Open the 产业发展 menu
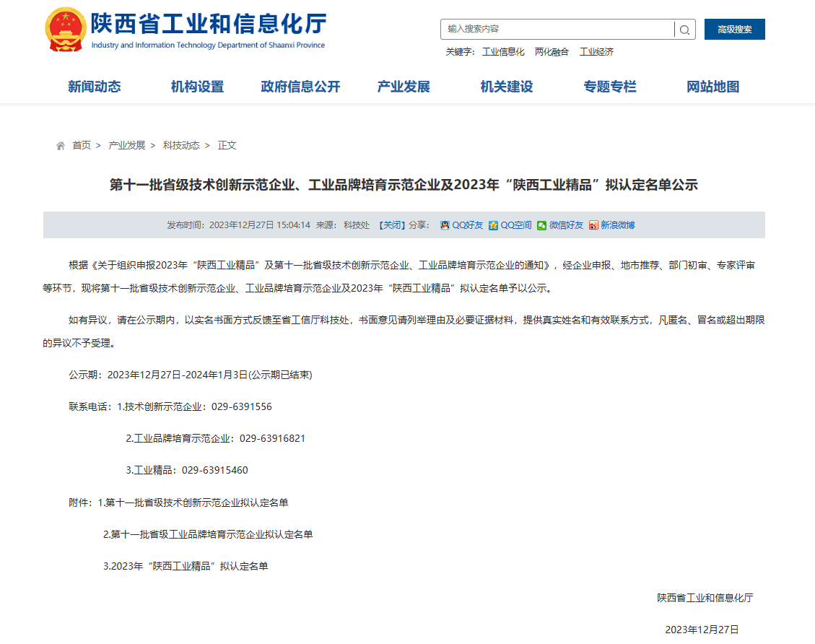This screenshot has height=644, width=815. pos(404,87)
